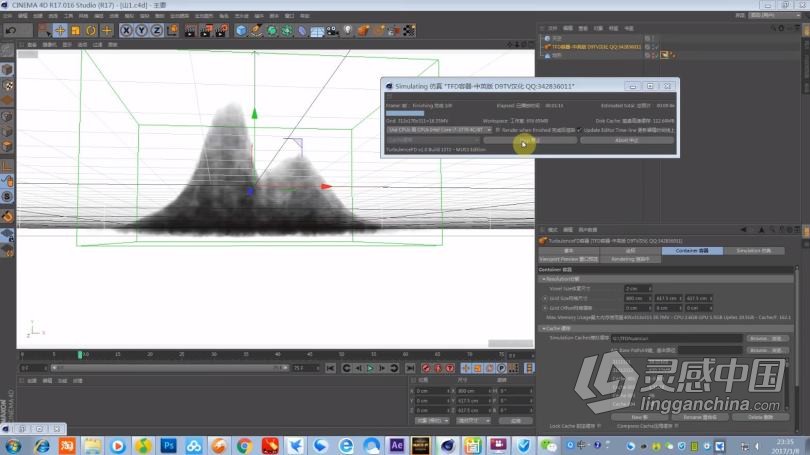This screenshot has width=810, height=455.
Task: Activate the Scale tool
Action: pos(75,30)
